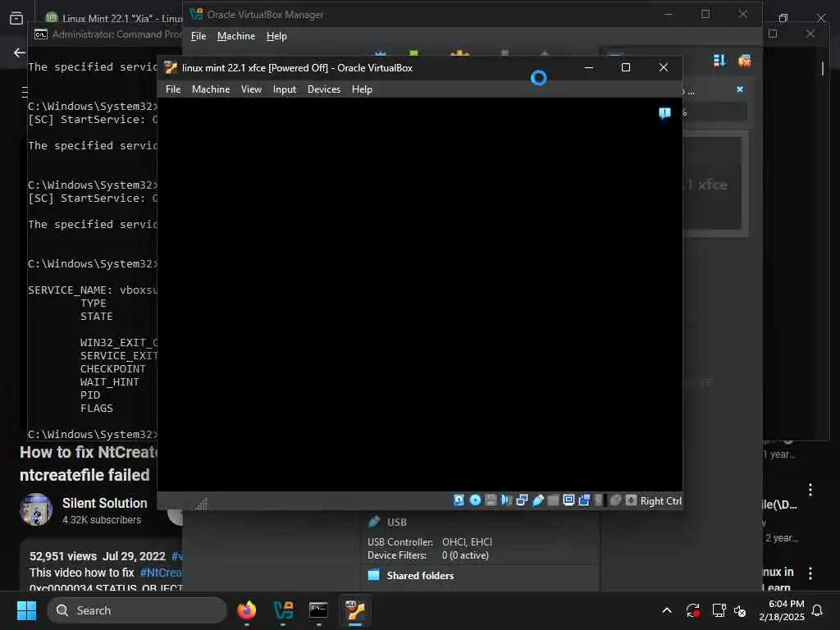840x630 pixels.
Task: Click Device Filters value 0 (0 active)
Action: [x=465, y=555]
